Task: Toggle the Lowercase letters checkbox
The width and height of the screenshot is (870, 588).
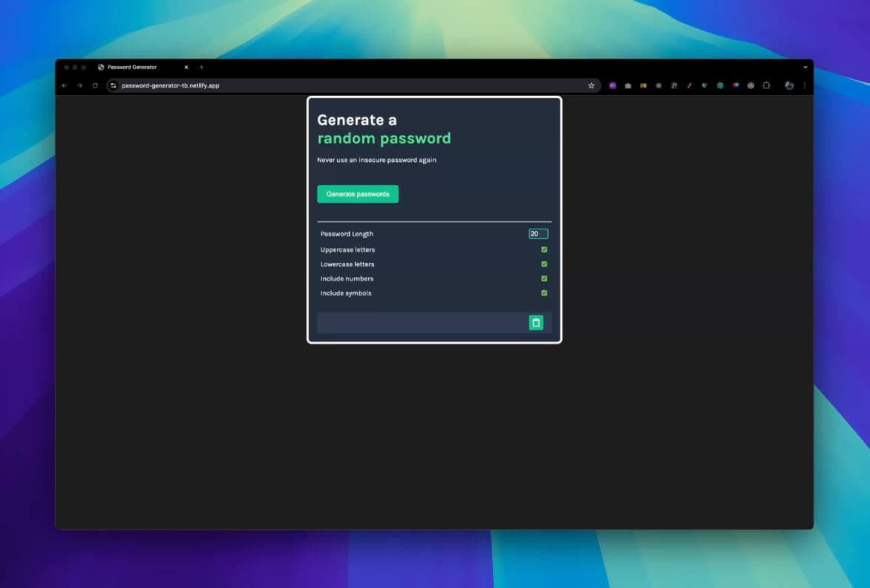Action: click(x=543, y=264)
